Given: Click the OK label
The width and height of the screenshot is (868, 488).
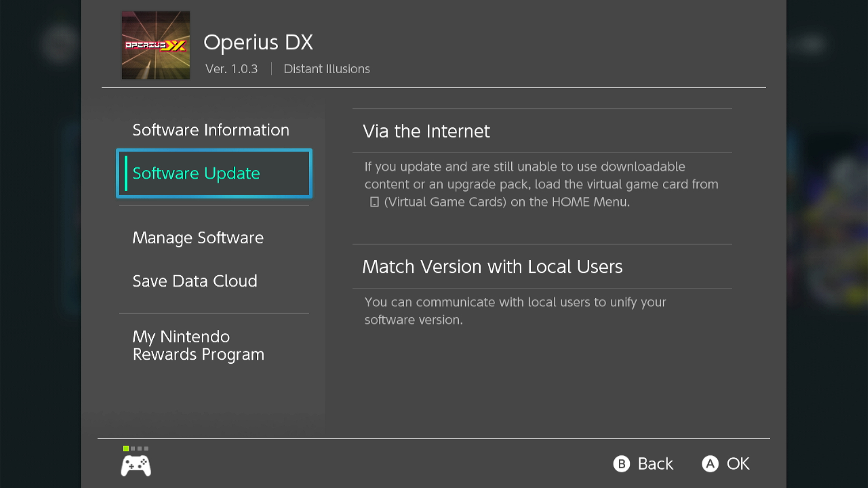Looking at the screenshot, I should 738,464.
